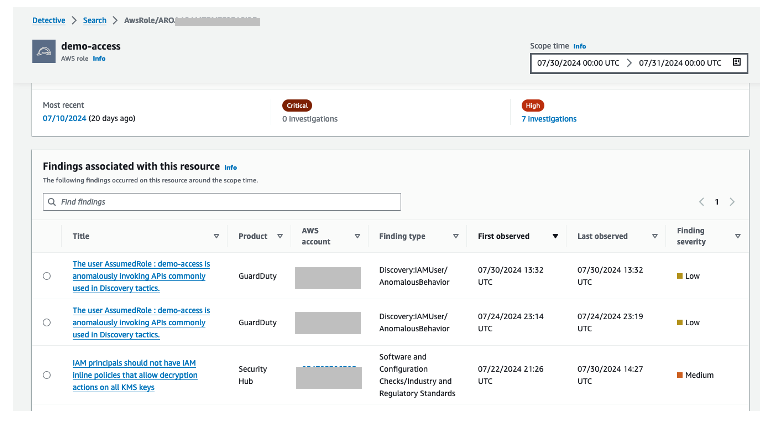
Task: Open the Detective breadcrumb link
Action: 49,20
